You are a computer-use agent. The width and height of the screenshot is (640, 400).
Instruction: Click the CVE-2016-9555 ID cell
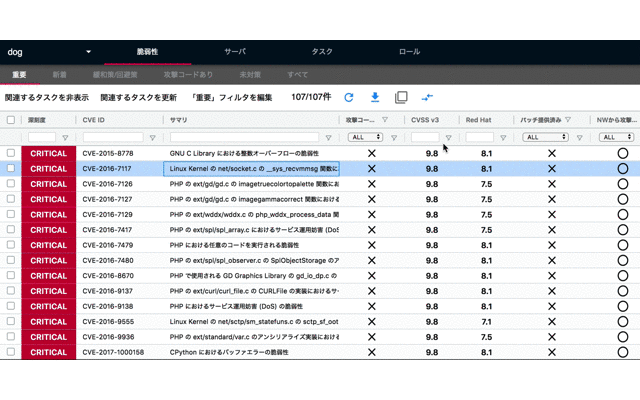[x=108, y=322]
